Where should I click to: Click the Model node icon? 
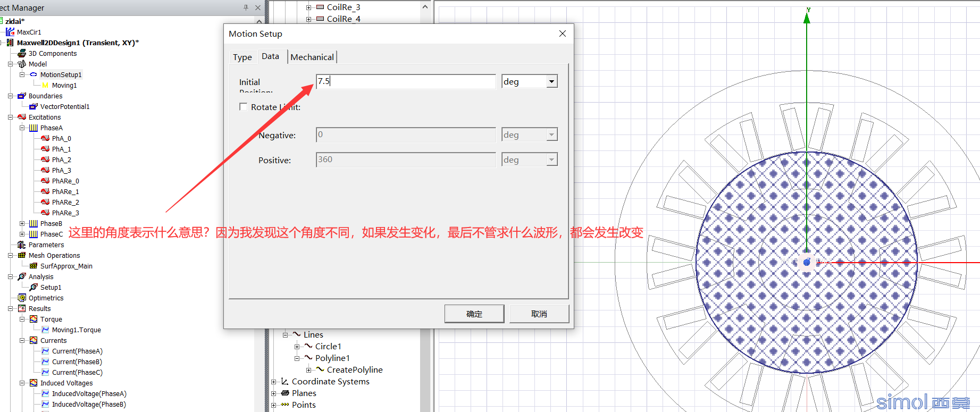[x=22, y=64]
